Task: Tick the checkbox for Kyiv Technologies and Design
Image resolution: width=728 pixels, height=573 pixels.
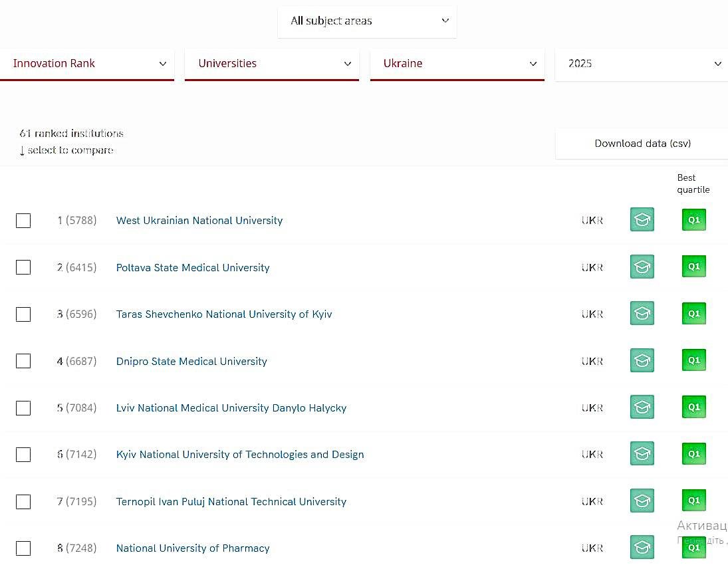Action: 23,455
